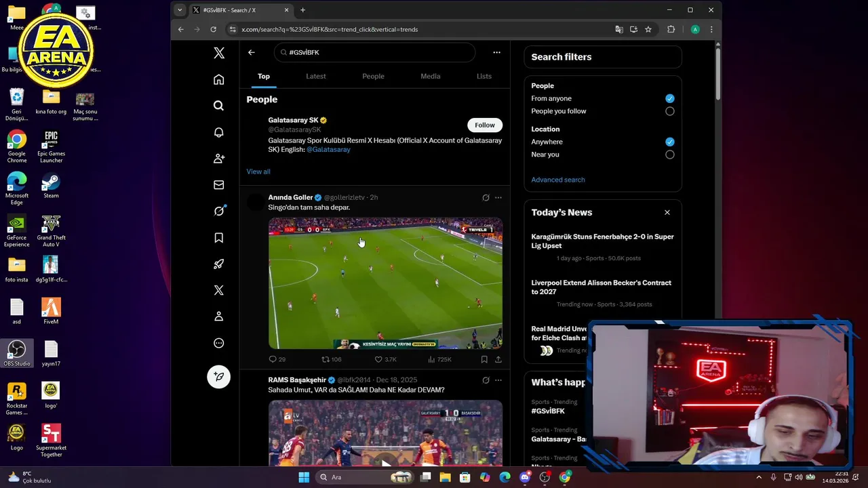
Task: Open the @Galatasaray English account link
Action: point(328,149)
